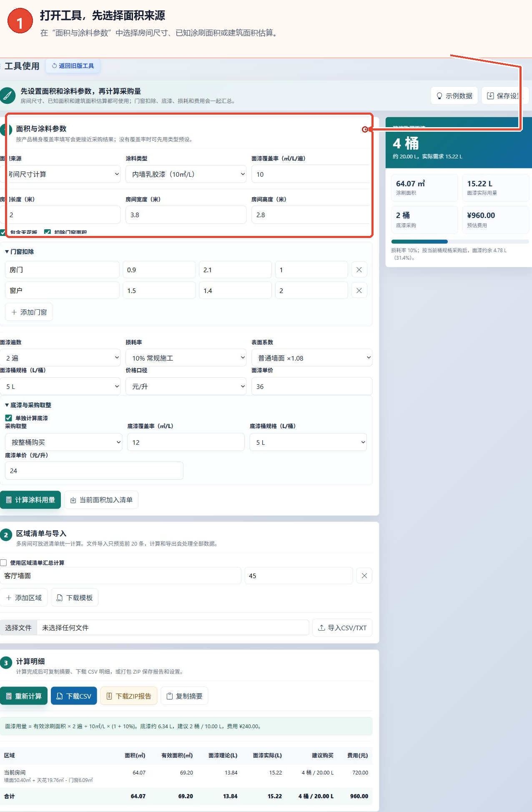Click the 2 桶 底漆采购 card
The height and width of the screenshot is (812, 532).
pos(424,220)
